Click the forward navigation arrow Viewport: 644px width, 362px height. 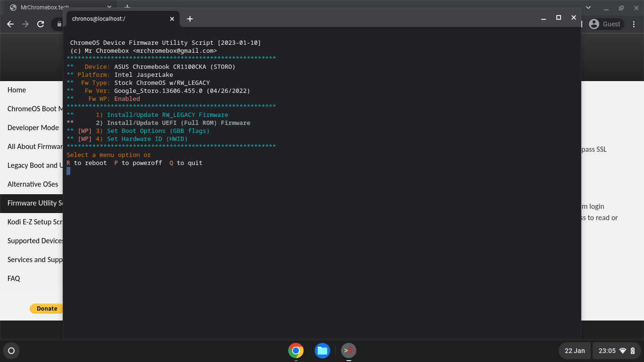(25, 24)
